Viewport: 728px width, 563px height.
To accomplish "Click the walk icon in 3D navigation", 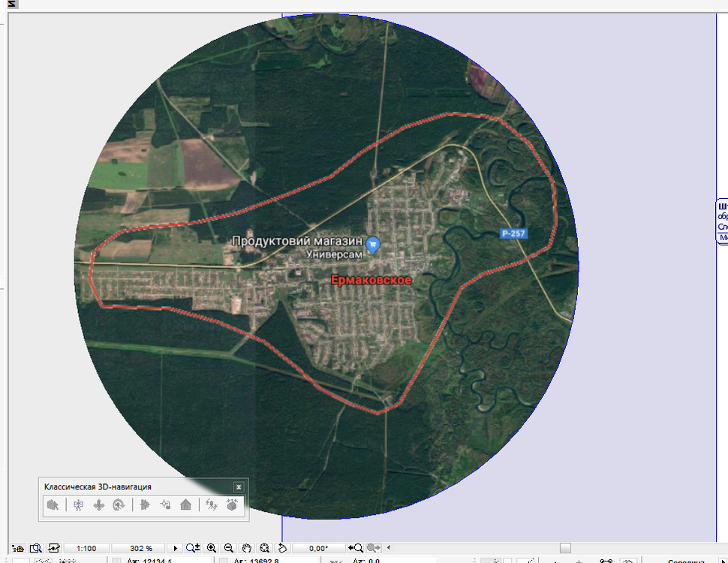I will tap(78, 505).
